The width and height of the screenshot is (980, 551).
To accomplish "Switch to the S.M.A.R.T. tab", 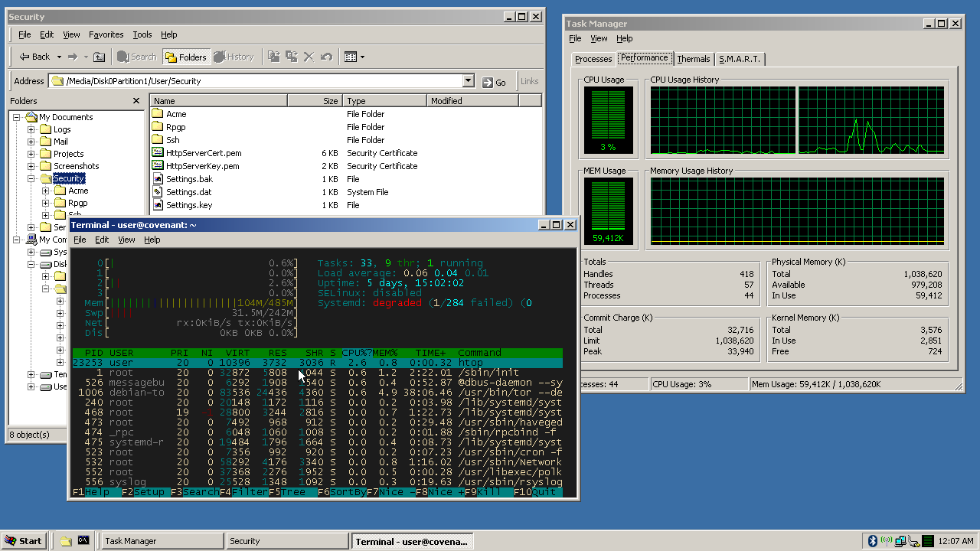I will coord(739,59).
